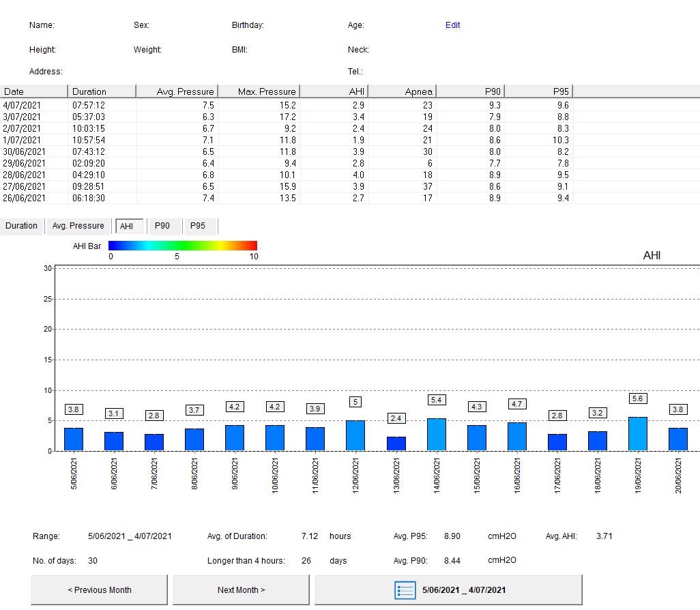The image size is (700, 610).
Task: Sort table by Date column header
Action: point(34,91)
